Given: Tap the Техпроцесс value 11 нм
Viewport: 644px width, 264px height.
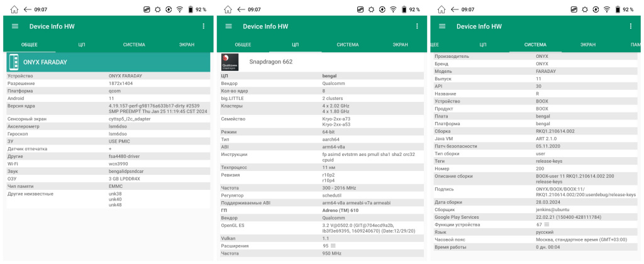Looking at the screenshot, I should [330, 168].
